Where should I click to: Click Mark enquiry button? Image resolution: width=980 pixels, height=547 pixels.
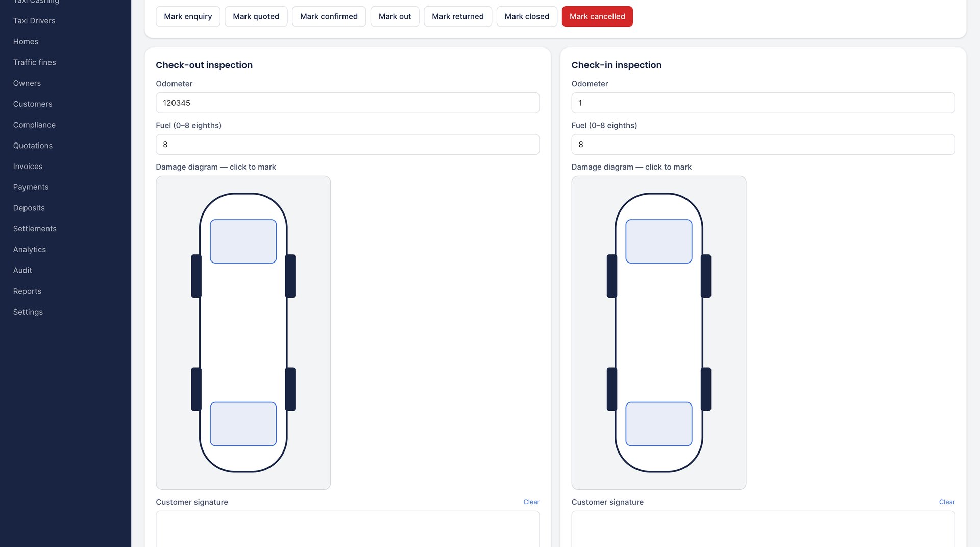click(x=188, y=16)
